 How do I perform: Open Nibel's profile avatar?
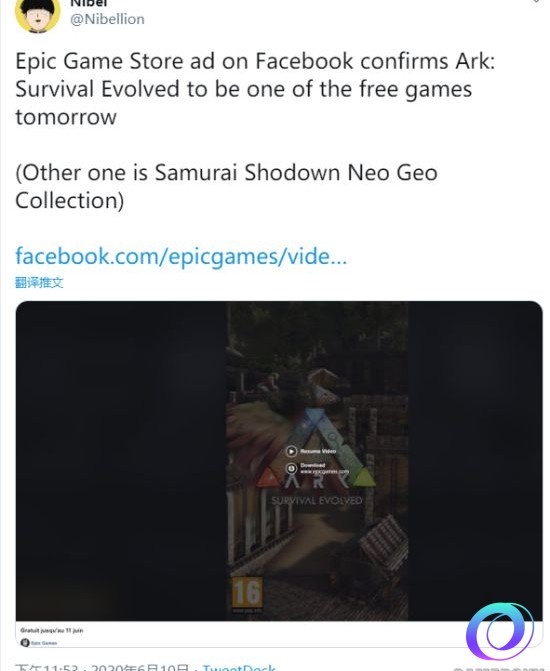(x=38, y=13)
